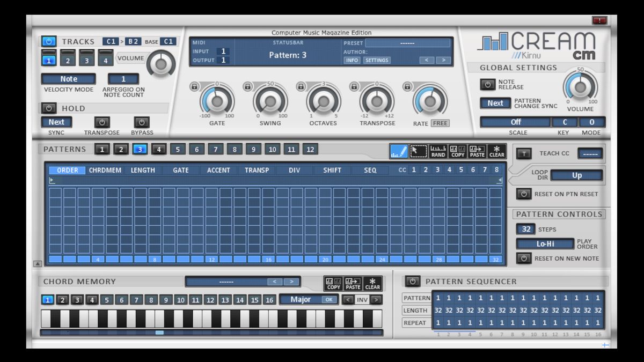The width and height of the screenshot is (644, 362).
Task: Switch to the SHIFT tab
Action: [332, 170]
